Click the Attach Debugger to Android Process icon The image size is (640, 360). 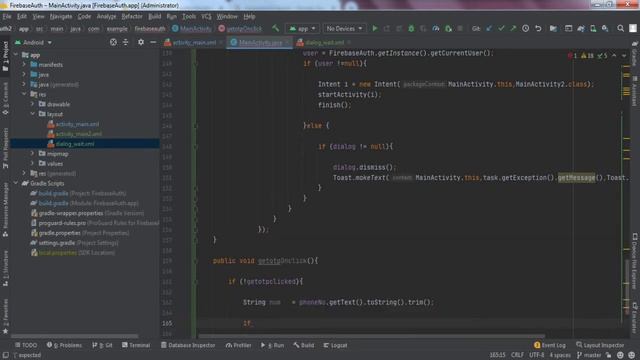(448, 29)
